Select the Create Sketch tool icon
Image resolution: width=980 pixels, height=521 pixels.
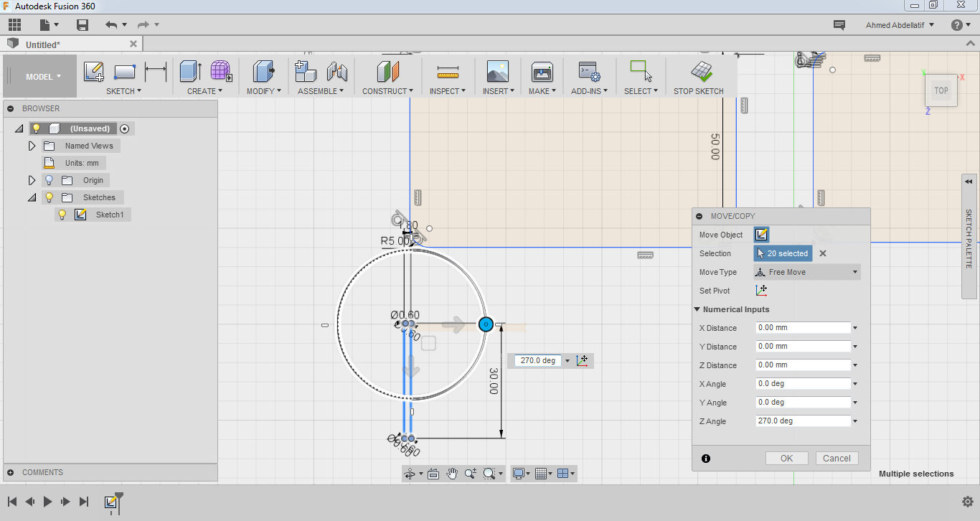click(94, 71)
